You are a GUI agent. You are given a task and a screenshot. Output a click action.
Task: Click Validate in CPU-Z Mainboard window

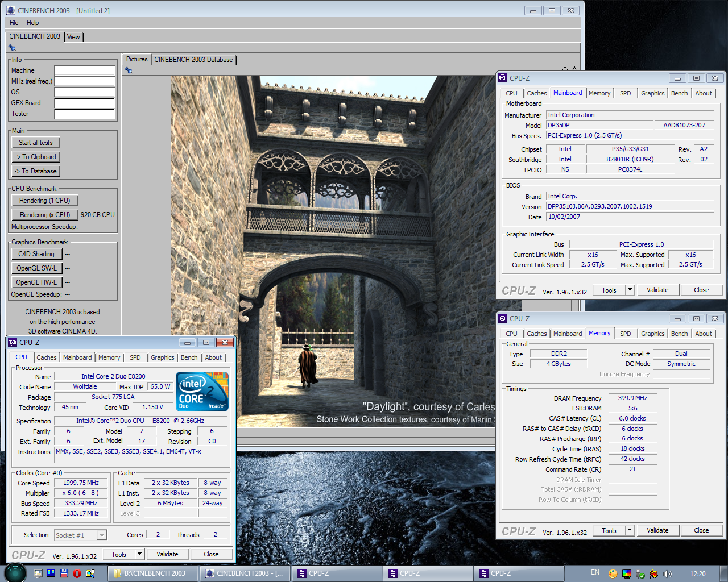pos(657,290)
